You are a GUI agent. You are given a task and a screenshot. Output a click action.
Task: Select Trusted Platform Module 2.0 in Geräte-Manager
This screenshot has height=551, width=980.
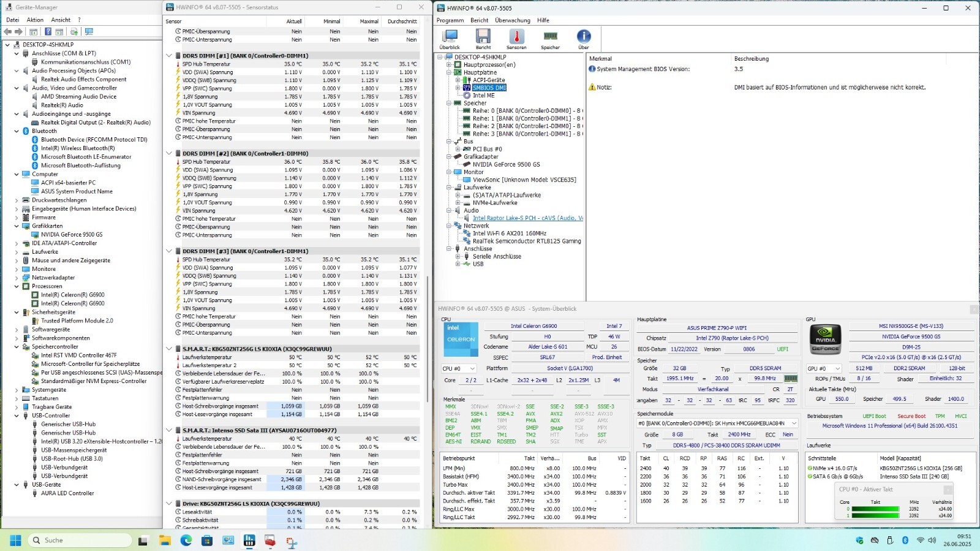point(77,321)
